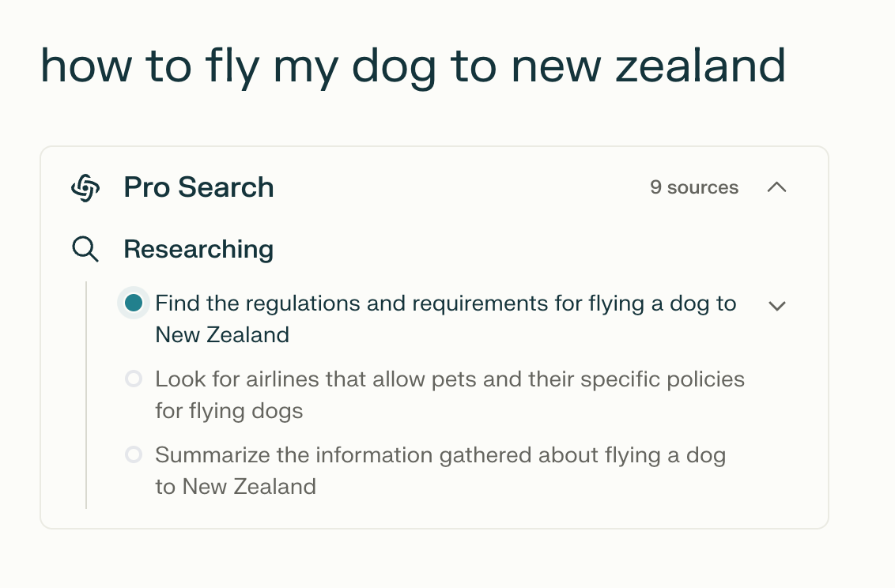Click the empty circle beside airlines step

pos(134,379)
